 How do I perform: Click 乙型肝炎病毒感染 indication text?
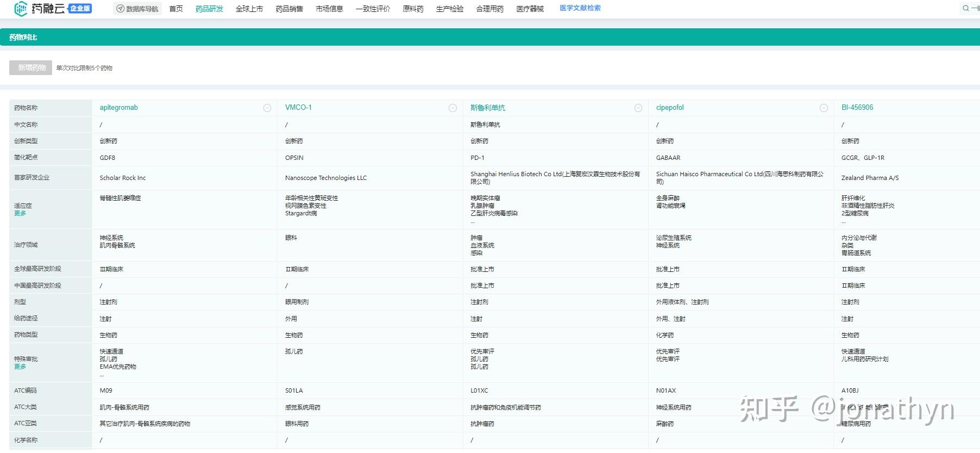[x=494, y=213]
